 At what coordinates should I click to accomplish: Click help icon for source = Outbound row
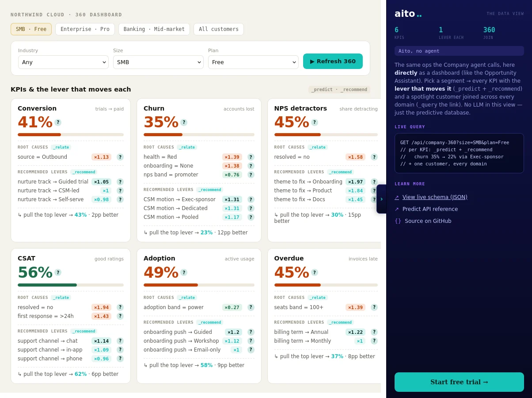[120, 157]
